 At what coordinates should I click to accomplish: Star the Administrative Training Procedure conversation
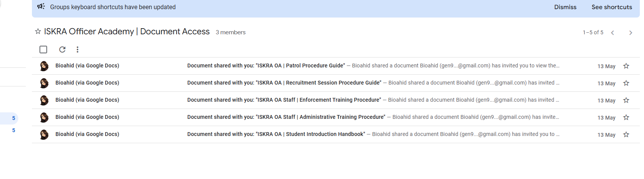pyautogui.click(x=626, y=117)
